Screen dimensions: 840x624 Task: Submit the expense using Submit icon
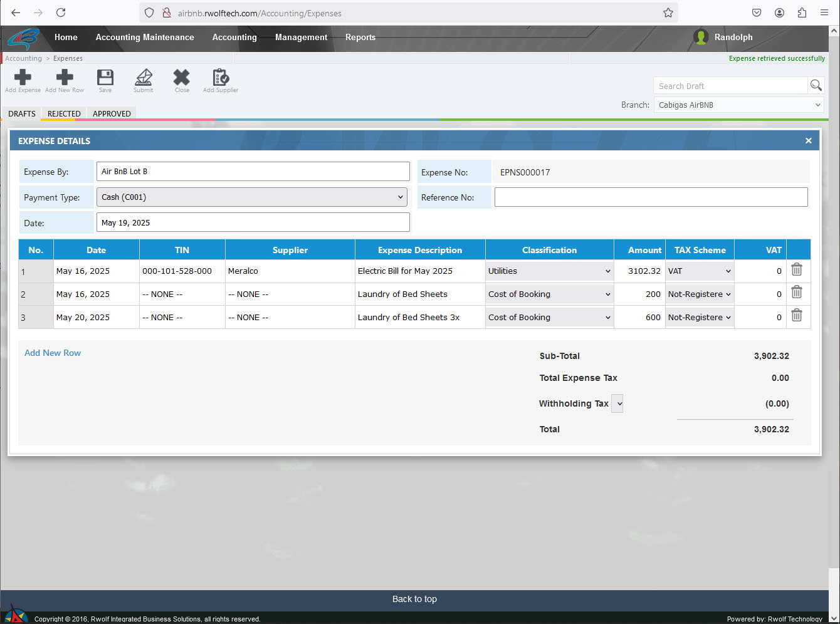(144, 78)
